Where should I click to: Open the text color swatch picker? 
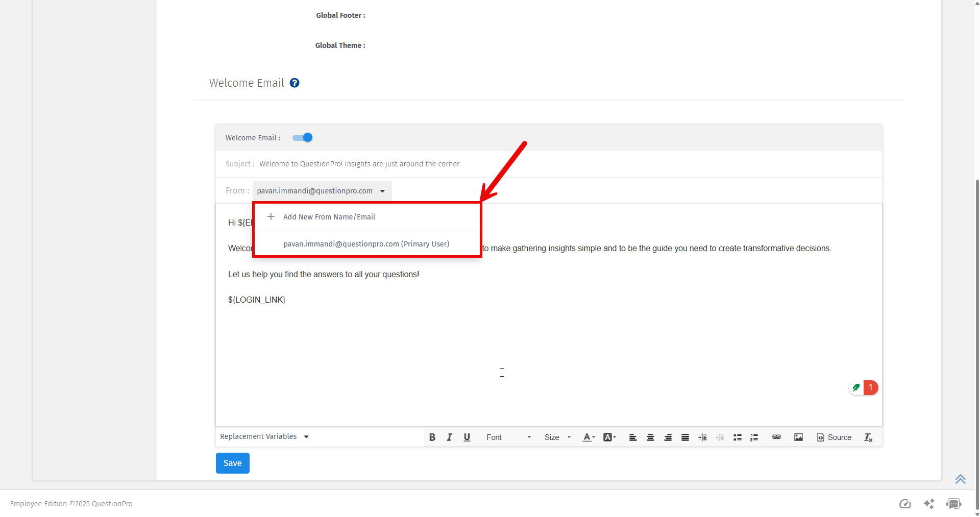point(588,437)
